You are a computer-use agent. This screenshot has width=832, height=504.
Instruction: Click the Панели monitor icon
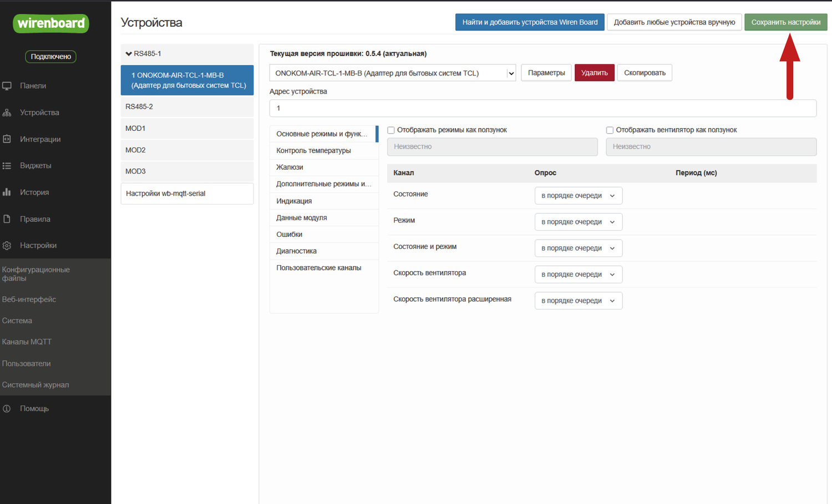coord(7,86)
